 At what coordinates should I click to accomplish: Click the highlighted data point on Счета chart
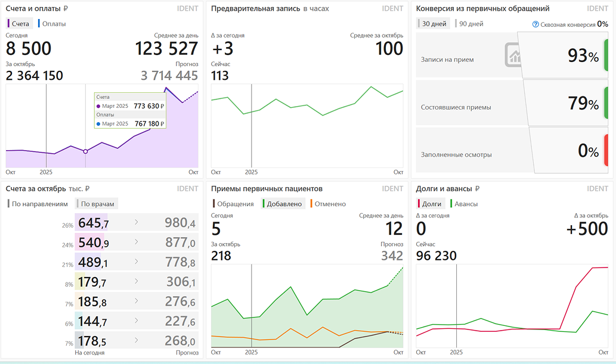(85, 151)
